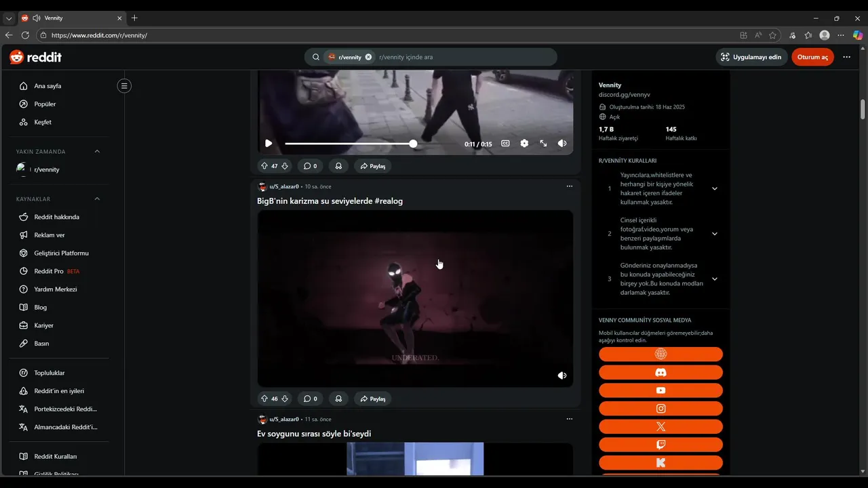
Task: Open the Reddit logo home link
Action: pos(35,58)
